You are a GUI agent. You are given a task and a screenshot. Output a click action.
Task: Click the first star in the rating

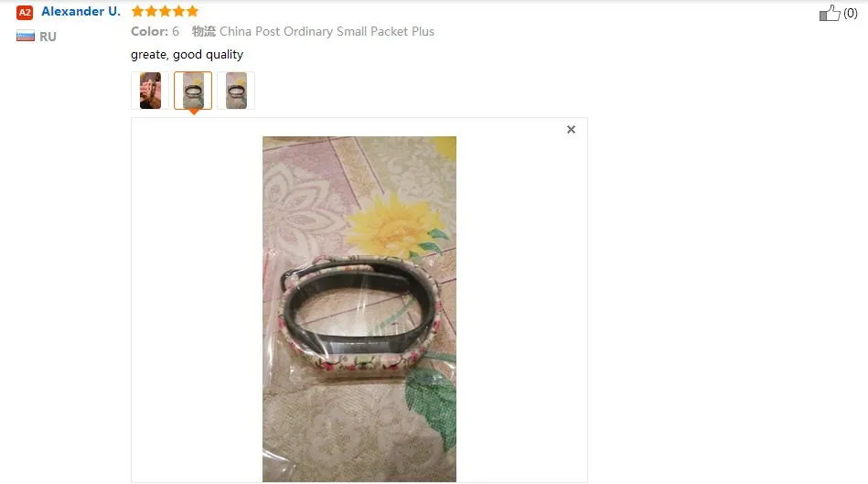coord(137,11)
